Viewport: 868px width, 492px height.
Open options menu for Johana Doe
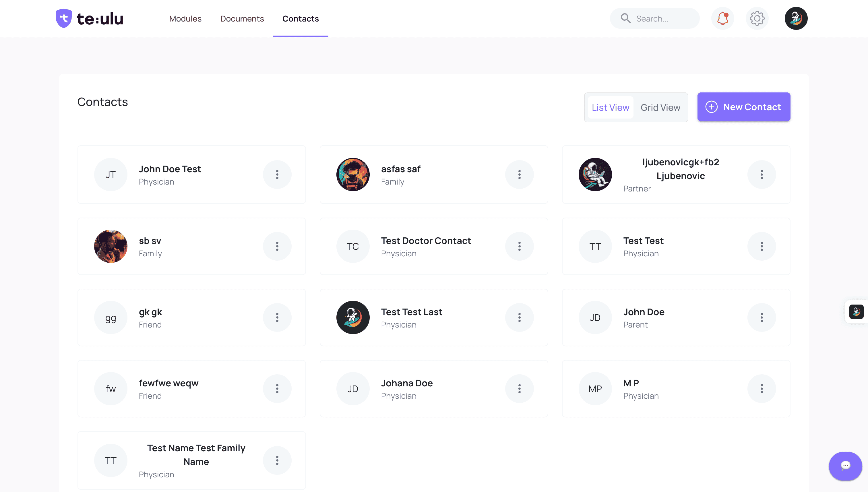click(519, 389)
